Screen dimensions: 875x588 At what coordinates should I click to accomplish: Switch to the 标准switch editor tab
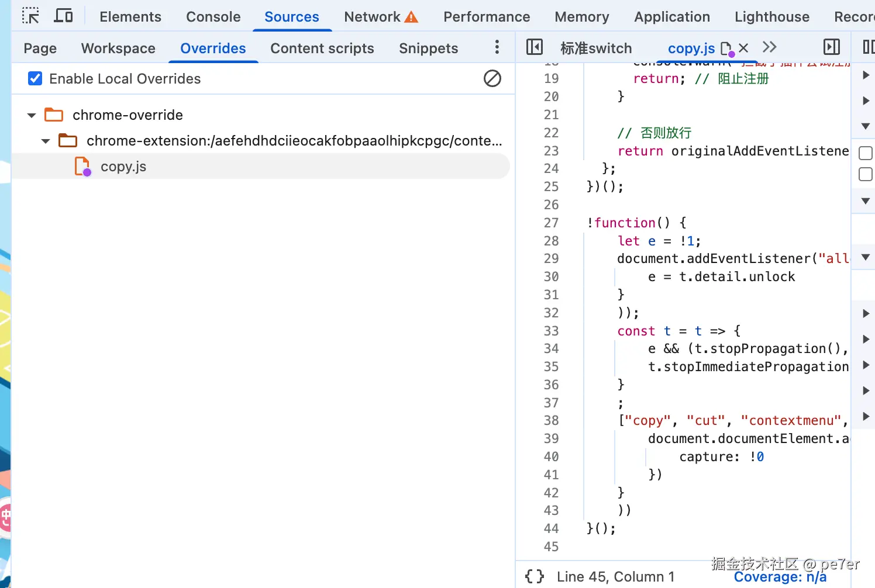(x=596, y=49)
